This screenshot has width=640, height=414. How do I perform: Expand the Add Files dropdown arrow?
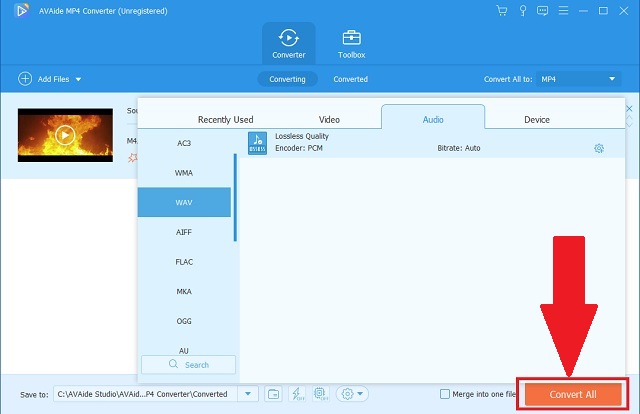[78, 79]
